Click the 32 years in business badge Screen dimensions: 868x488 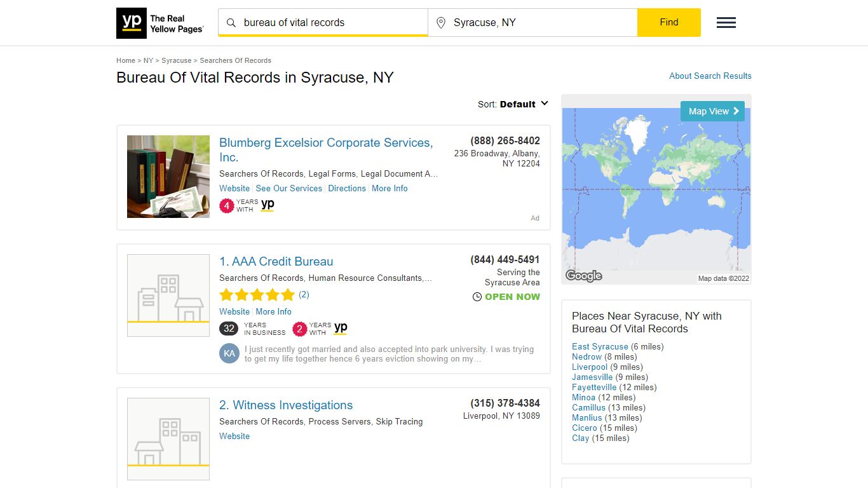[x=252, y=329]
